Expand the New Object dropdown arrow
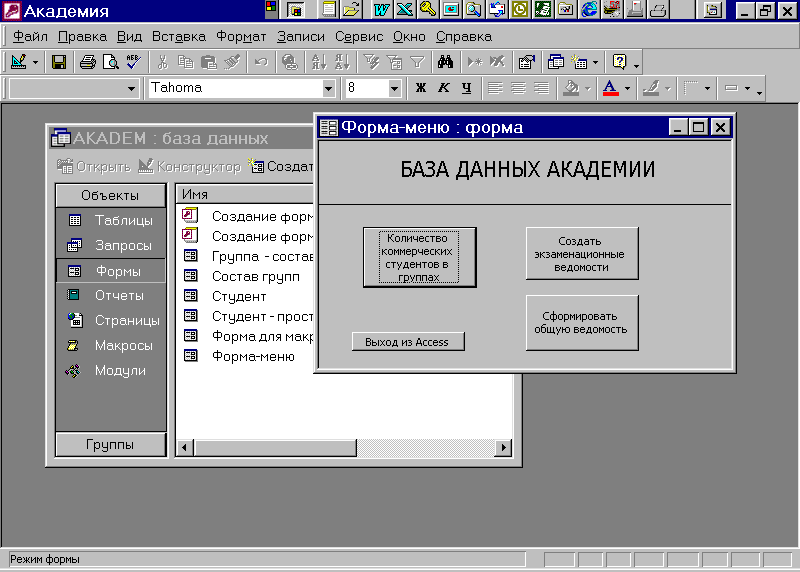The width and height of the screenshot is (800, 572). pos(595,63)
